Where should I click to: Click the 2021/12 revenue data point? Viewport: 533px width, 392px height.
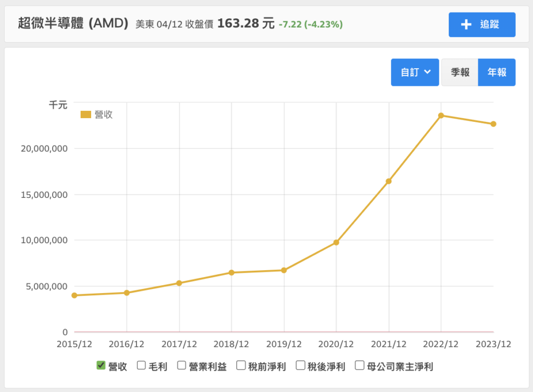(x=388, y=181)
